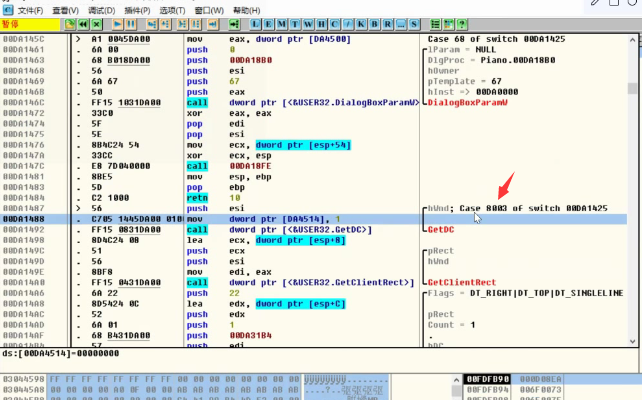
Task: Click the Go to address icon
Action: click(234, 25)
